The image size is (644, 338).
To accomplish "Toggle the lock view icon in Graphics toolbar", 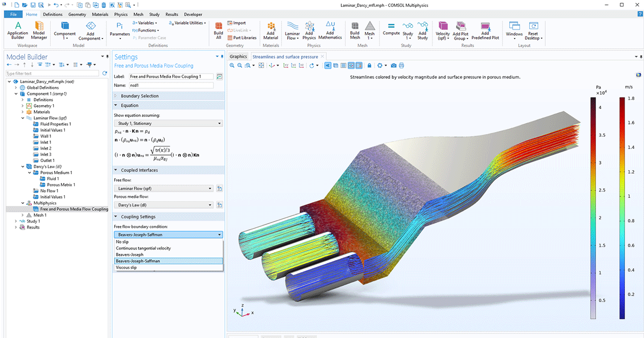I will (369, 65).
